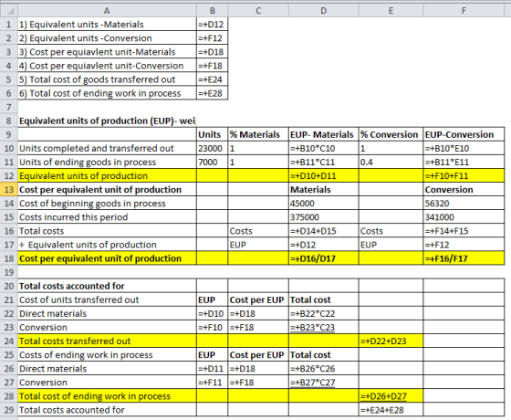The width and height of the screenshot is (511, 420).
Task: Click the cell with formula =+E24+E28
Action: tap(391, 410)
